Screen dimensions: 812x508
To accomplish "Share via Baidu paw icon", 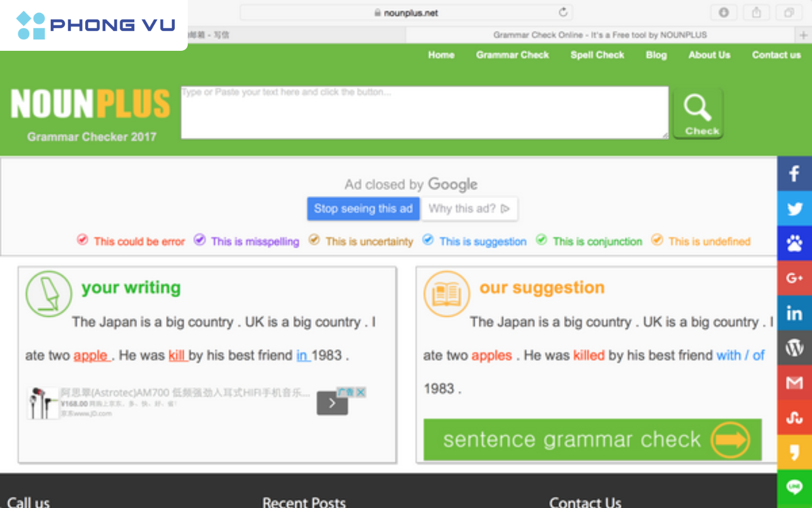I will (x=795, y=244).
